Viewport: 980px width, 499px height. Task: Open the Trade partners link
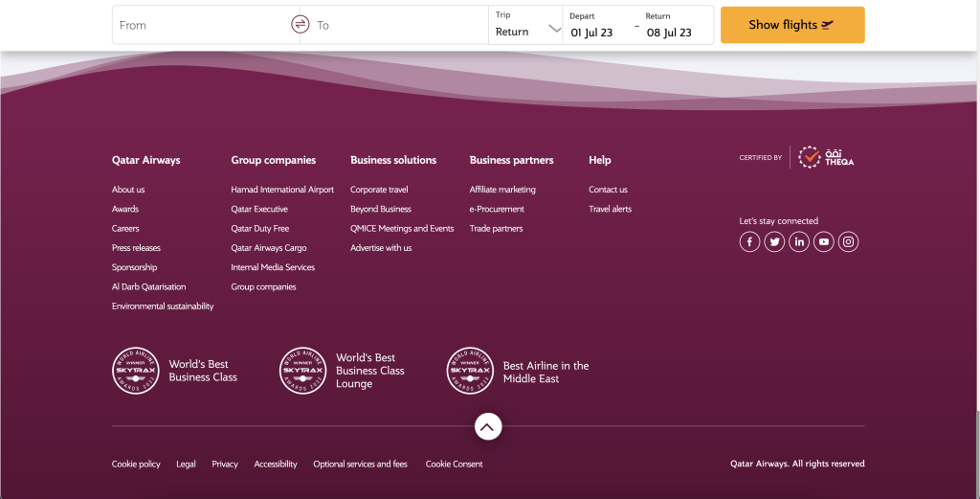[497, 228]
